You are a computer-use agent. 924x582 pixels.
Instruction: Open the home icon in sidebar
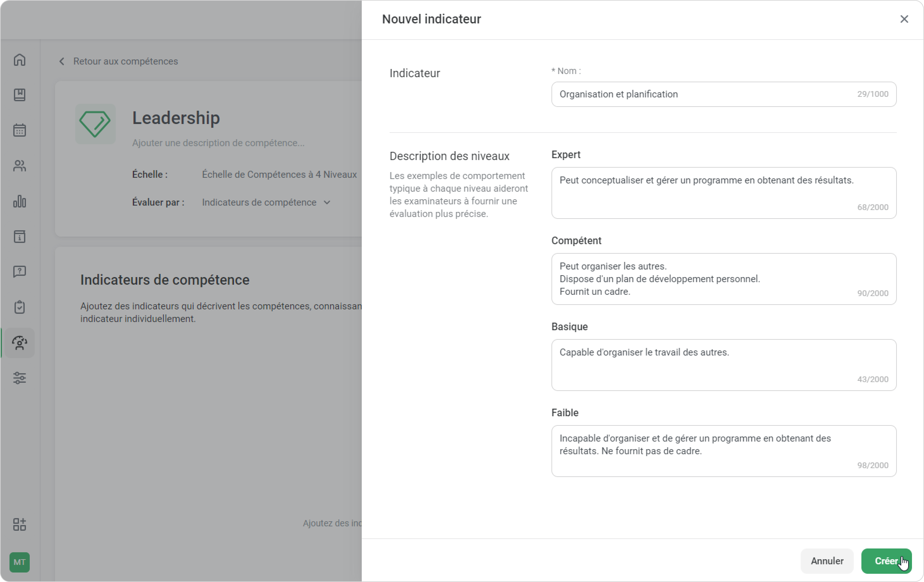[x=20, y=60]
